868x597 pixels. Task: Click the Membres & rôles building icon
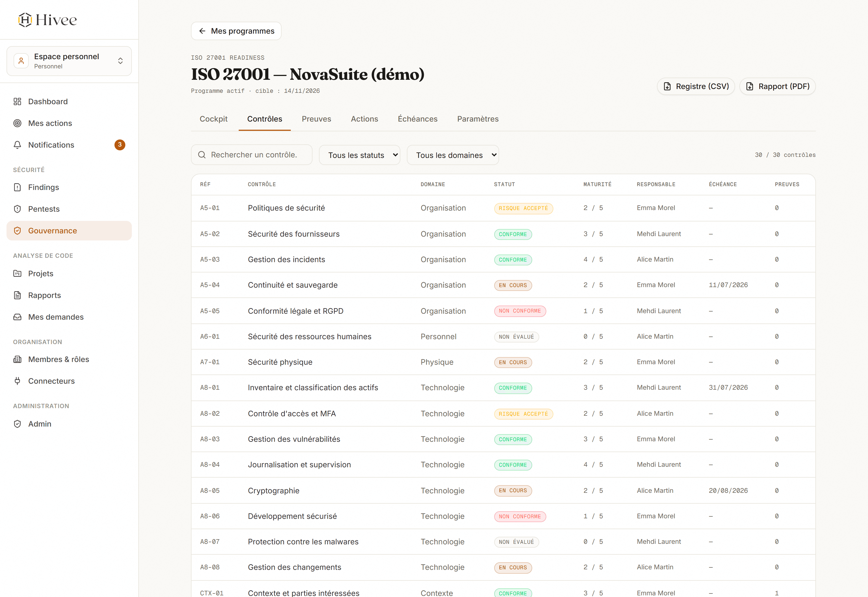point(17,359)
